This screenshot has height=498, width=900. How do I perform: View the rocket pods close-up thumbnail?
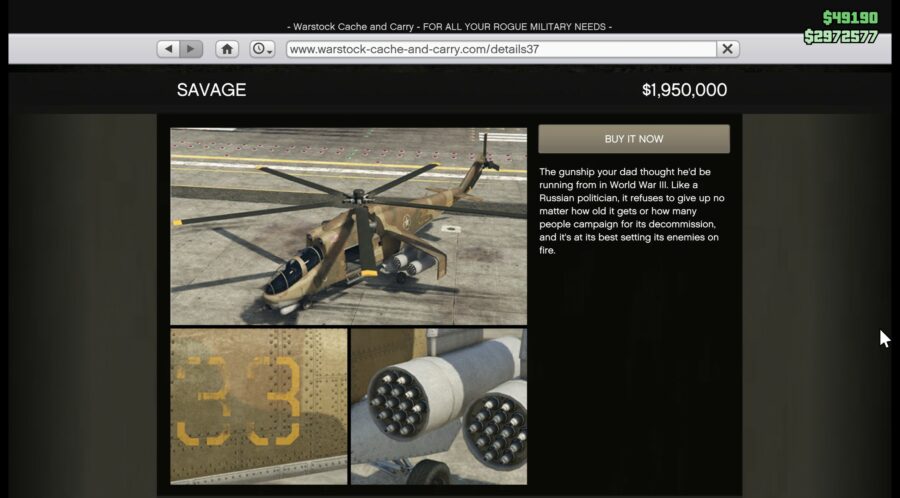pyautogui.click(x=439, y=406)
